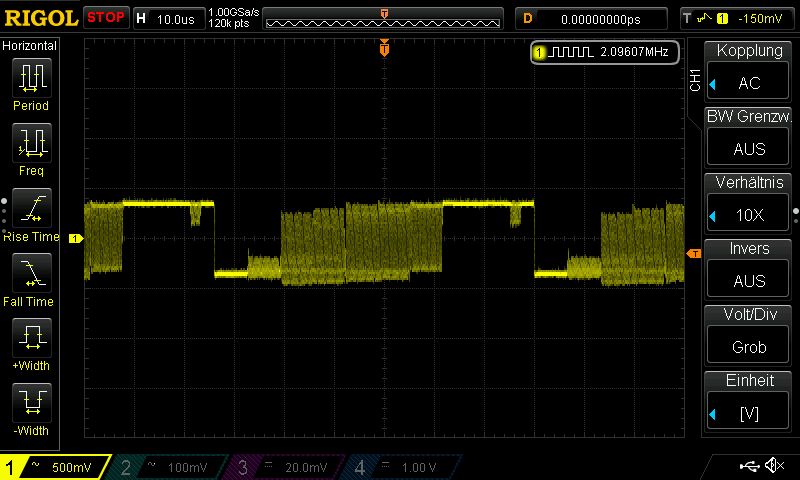Choose the Fall Time measurement icon
The image size is (800, 480).
(x=31, y=272)
